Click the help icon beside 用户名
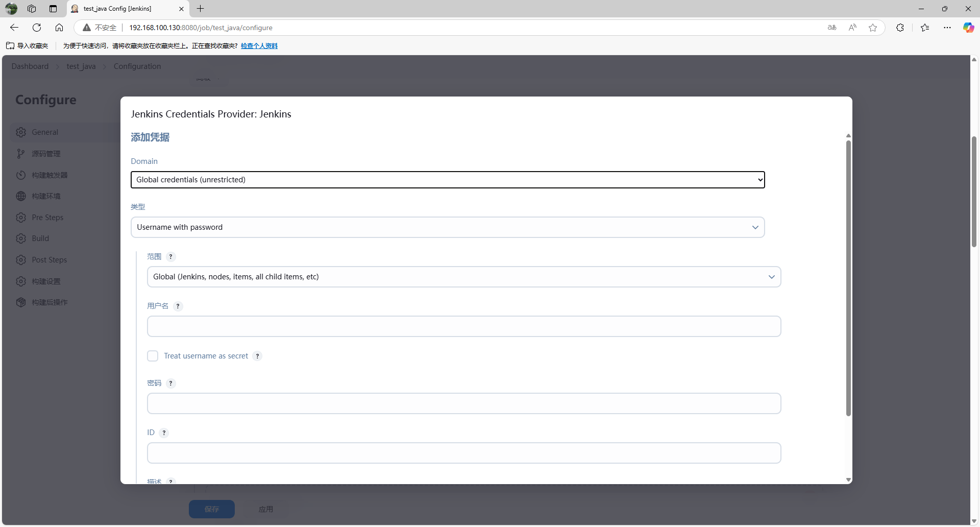This screenshot has width=980, height=527. coord(178,306)
